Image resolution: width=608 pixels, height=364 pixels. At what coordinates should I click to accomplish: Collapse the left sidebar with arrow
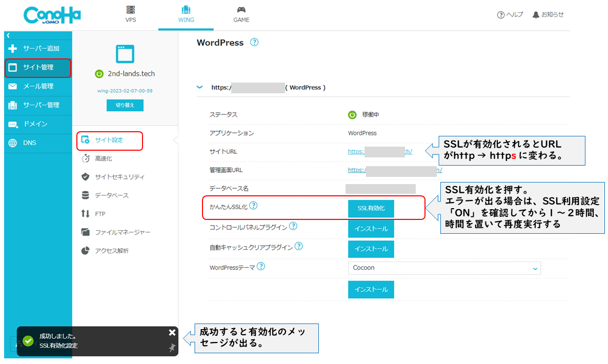tap(8, 35)
